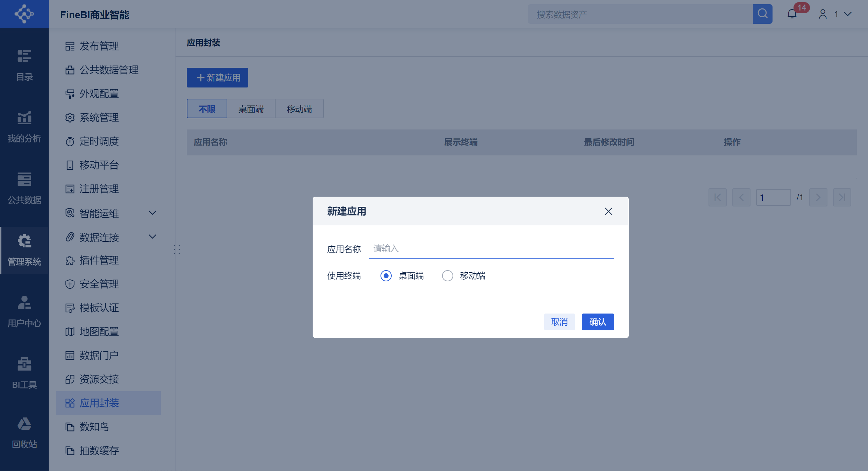Select the 不限 filter tab

(207, 109)
